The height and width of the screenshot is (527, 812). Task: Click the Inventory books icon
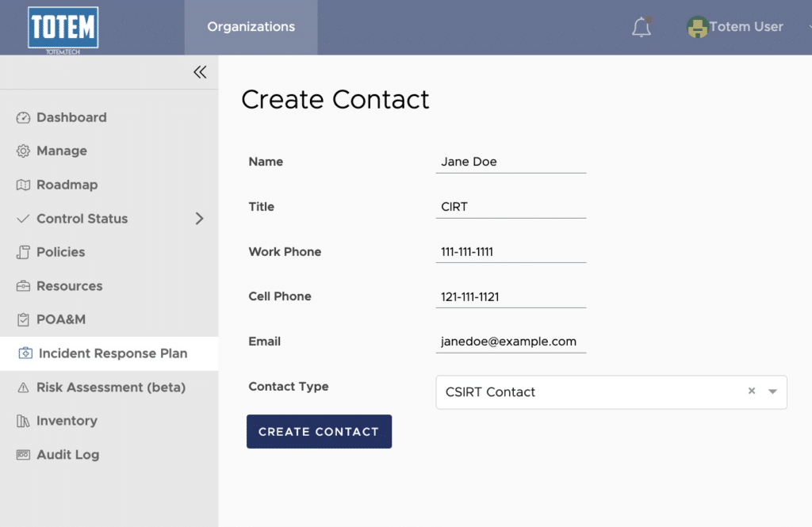[23, 421]
